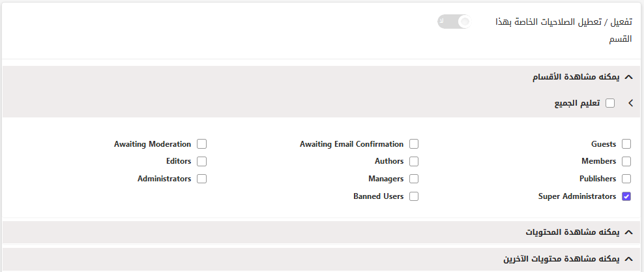Toggle the section permissions enable switch
This screenshot has width=644, height=272.
[454, 22]
